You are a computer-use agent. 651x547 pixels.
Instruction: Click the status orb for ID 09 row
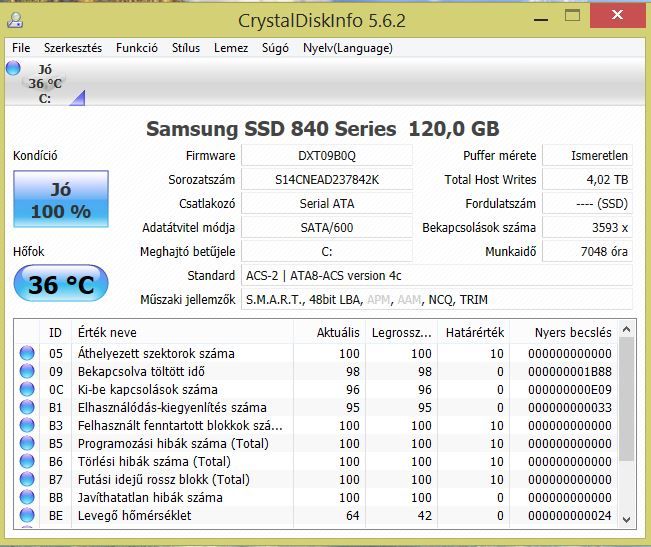(x=27, y=371)
